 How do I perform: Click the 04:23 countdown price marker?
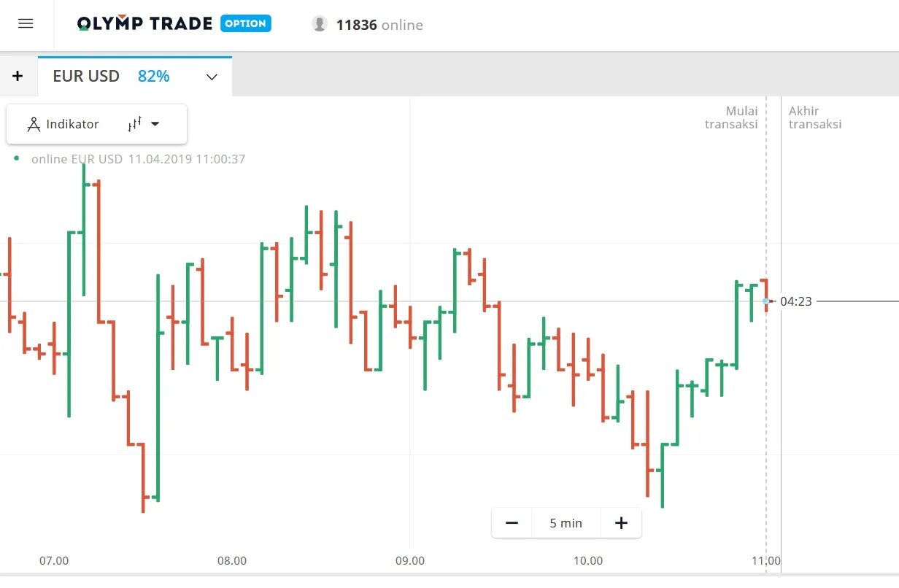(795, 301)
